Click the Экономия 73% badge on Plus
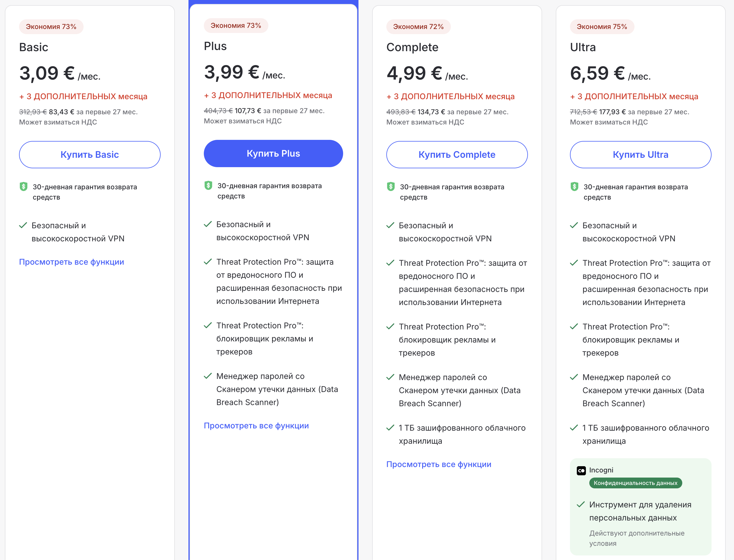The image size is (734, 560). (236, 26)
